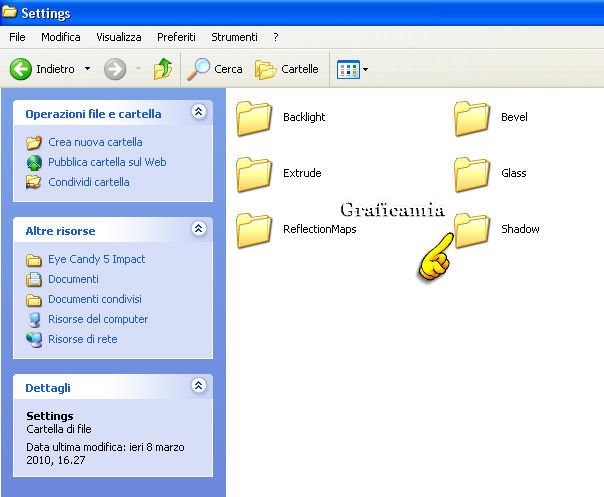Screen dimensions: 604x497
Task: Open Risorse del computer link
Action: tap(98, 319)
